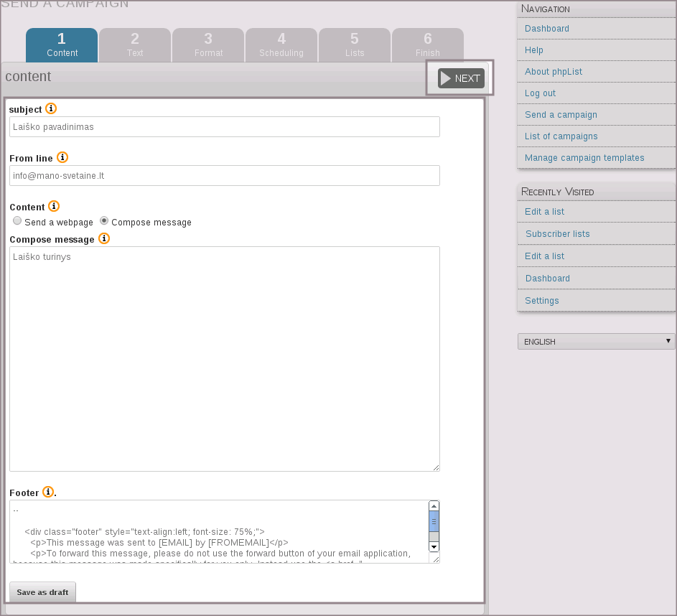Viewport: 677px width, 616px height.
Task: Click the info icon beside Compose message
Action: click(104, 238)
